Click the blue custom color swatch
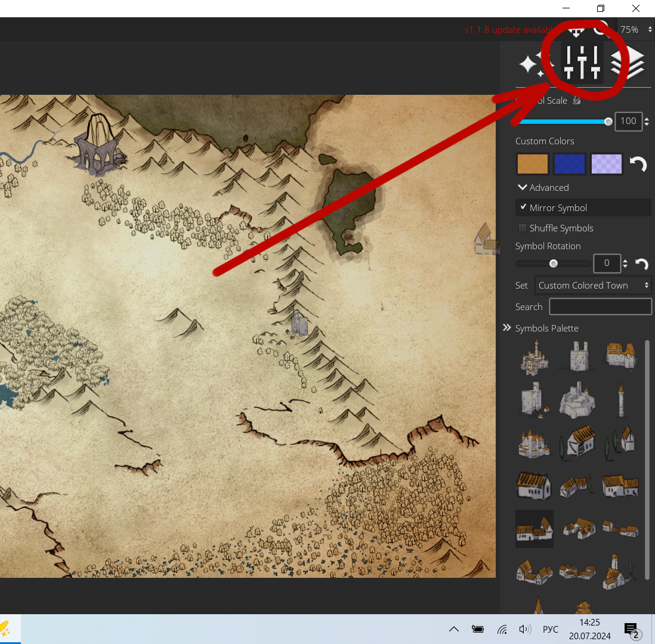655x644 pixels. (x=569, y=164)
